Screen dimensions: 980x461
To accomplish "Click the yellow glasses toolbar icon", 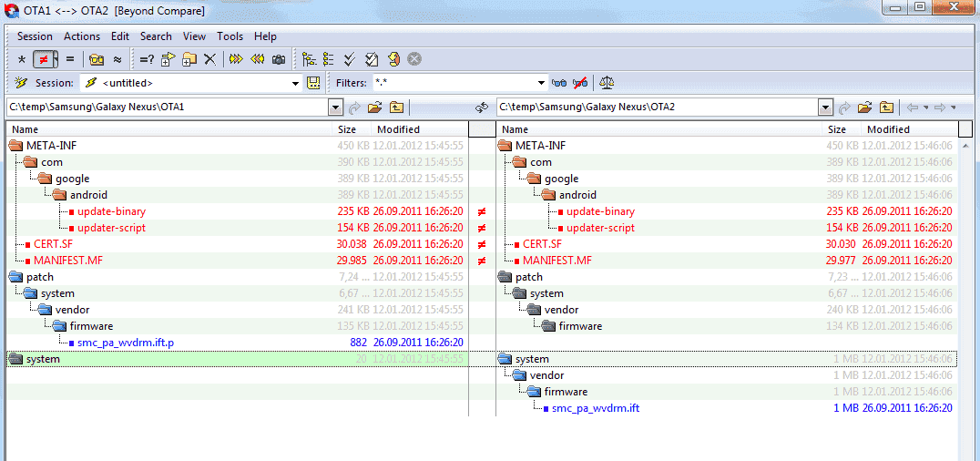I will pos(97,59).
